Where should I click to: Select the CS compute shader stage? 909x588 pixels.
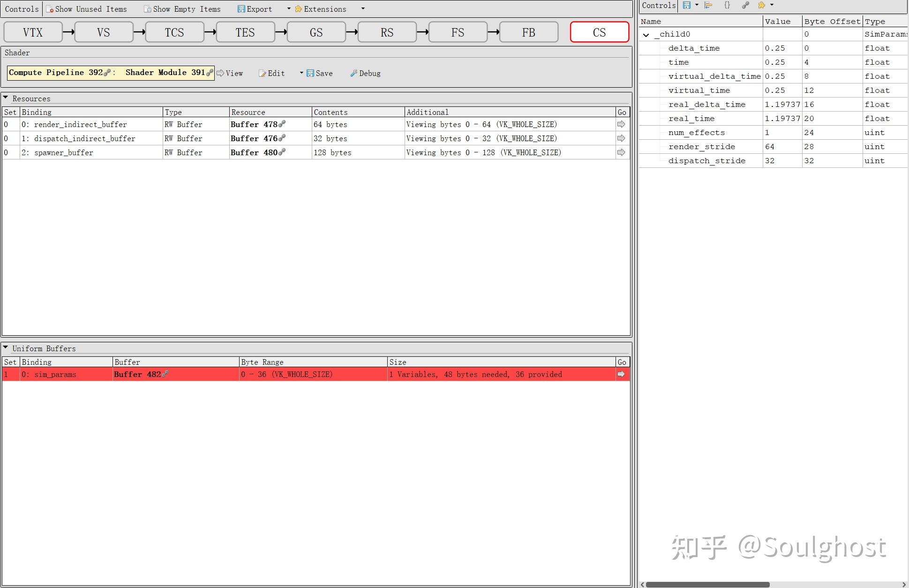pyautogui.click(x=599, y=32)
